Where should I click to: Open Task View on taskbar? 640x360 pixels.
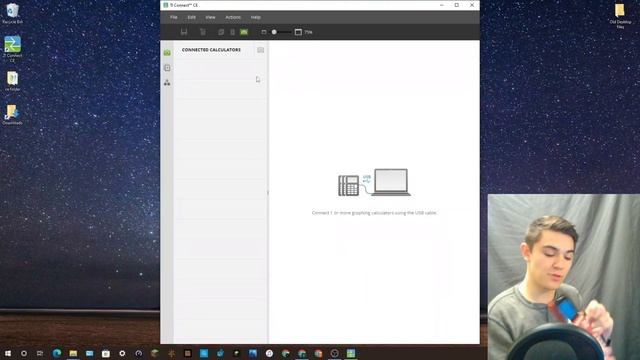pyautogui.click(x=40, y=353)
